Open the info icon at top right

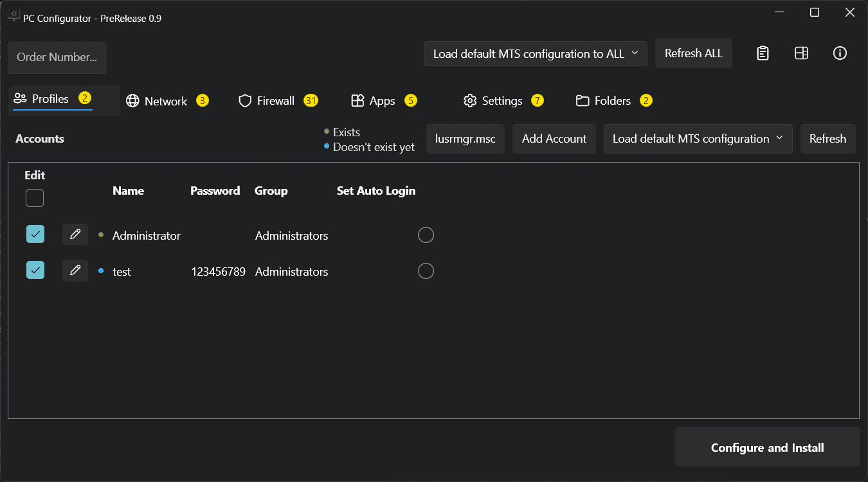[x=840, y=53]
